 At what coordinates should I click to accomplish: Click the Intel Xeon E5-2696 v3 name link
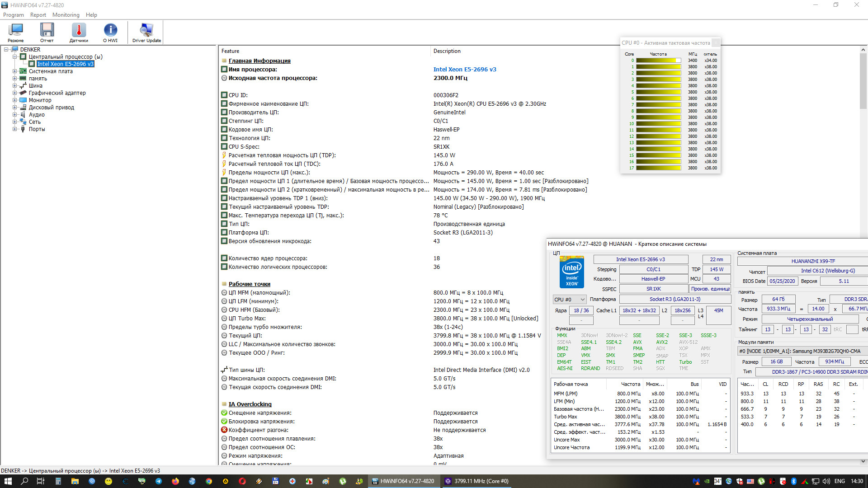click(x=464, y=70)
